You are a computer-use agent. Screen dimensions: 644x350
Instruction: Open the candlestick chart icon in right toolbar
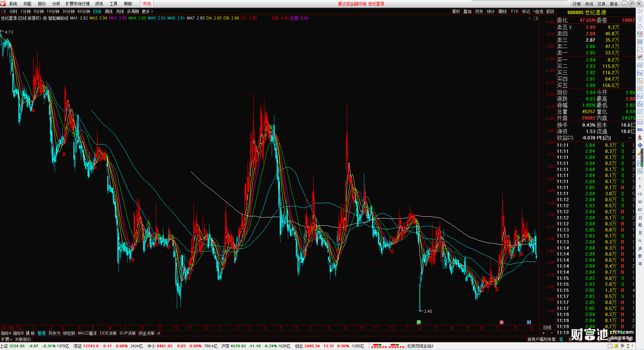(640, 57)
